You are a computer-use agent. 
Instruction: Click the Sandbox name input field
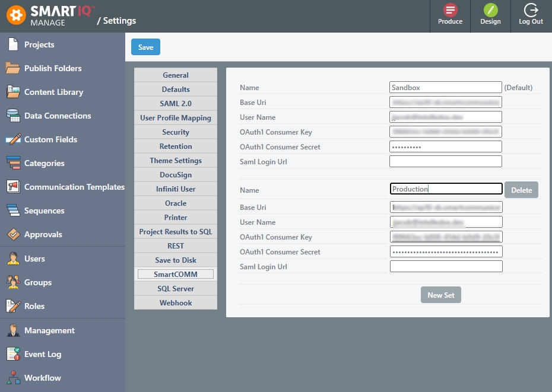(445, 87)
